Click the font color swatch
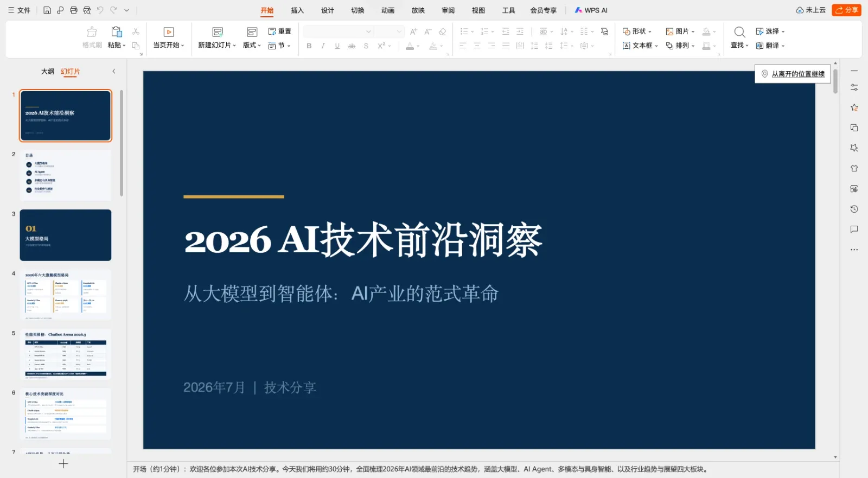The height and width of the screenshot is (478, 868). coord(410,46)
